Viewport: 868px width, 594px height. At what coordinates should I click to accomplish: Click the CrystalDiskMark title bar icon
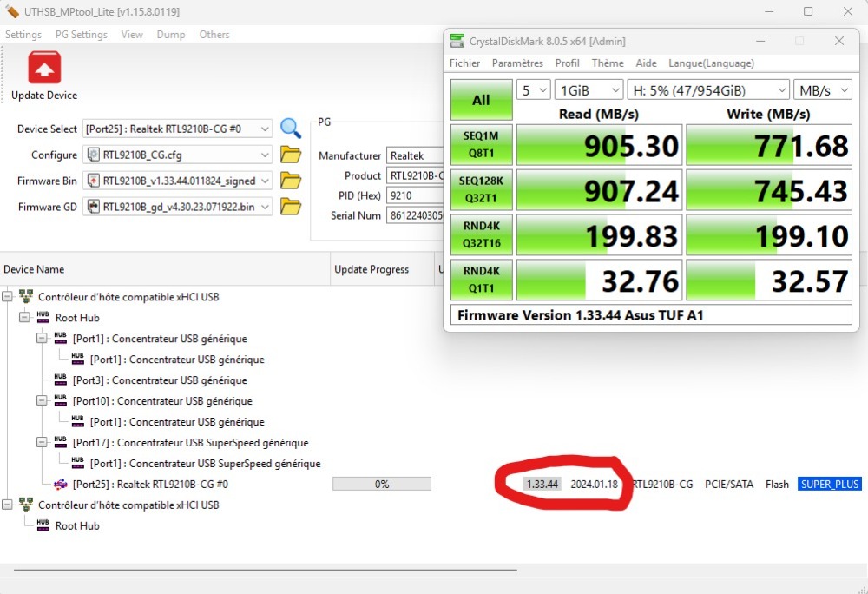457,41
